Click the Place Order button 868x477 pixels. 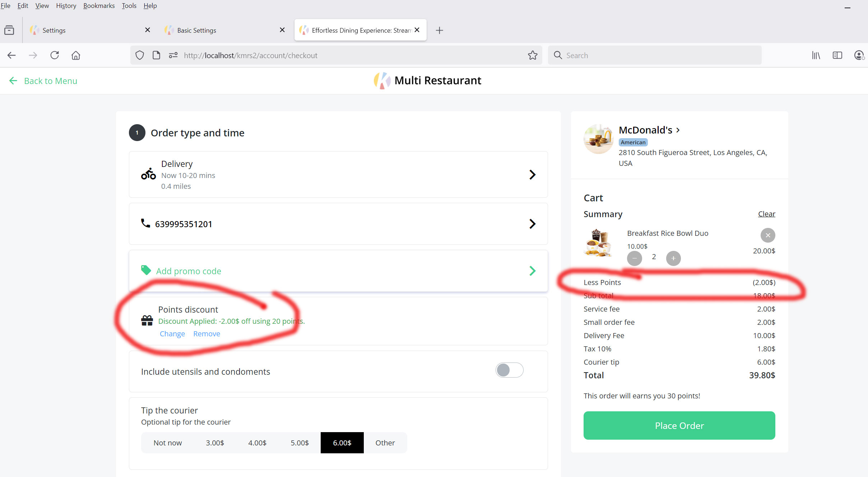[679, 426]
